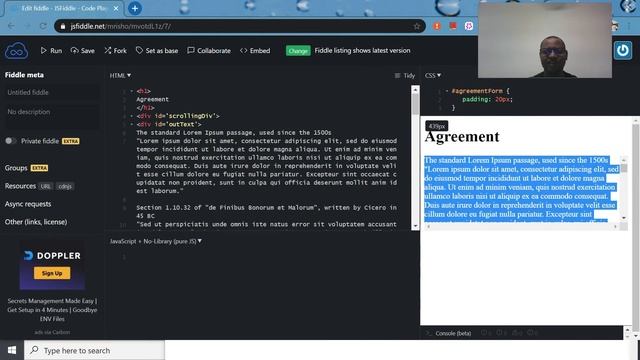
Task: Click the HTML editor scroll-down arrow
Action: tap(415, 226)
